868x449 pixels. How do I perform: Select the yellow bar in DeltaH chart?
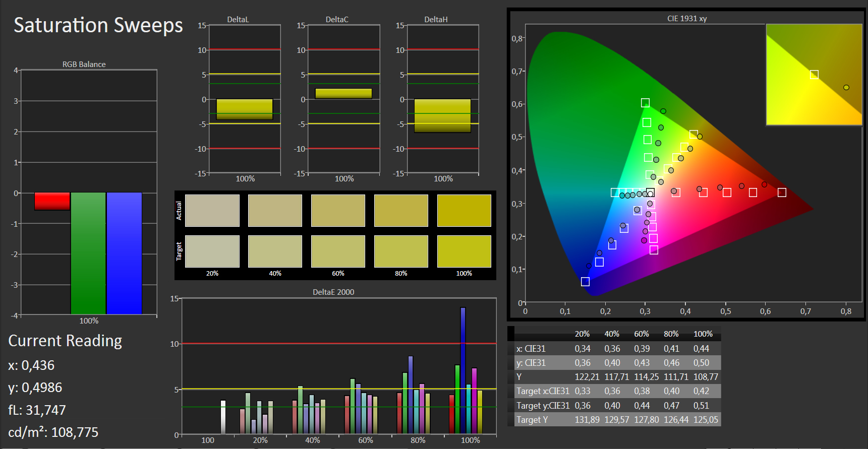pyautogui.click(x=442, y=116)
